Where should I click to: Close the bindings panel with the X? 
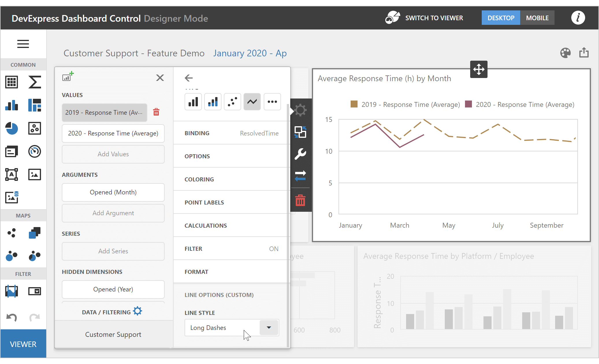click(160, 78)
